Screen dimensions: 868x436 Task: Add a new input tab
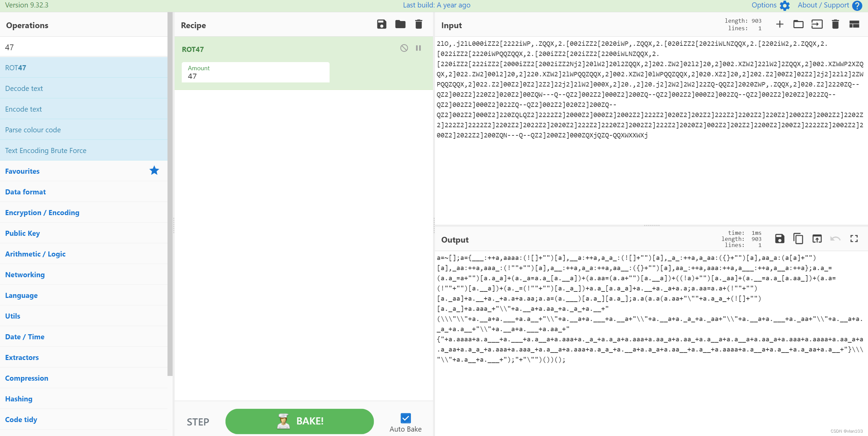pos(780,24)
